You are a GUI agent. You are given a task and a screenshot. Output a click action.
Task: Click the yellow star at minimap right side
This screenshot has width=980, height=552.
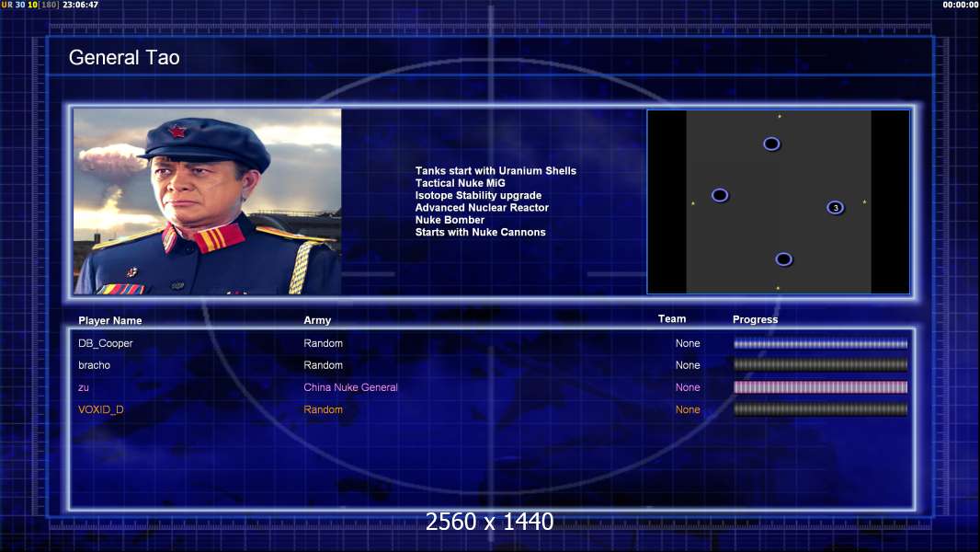(864, 201)
